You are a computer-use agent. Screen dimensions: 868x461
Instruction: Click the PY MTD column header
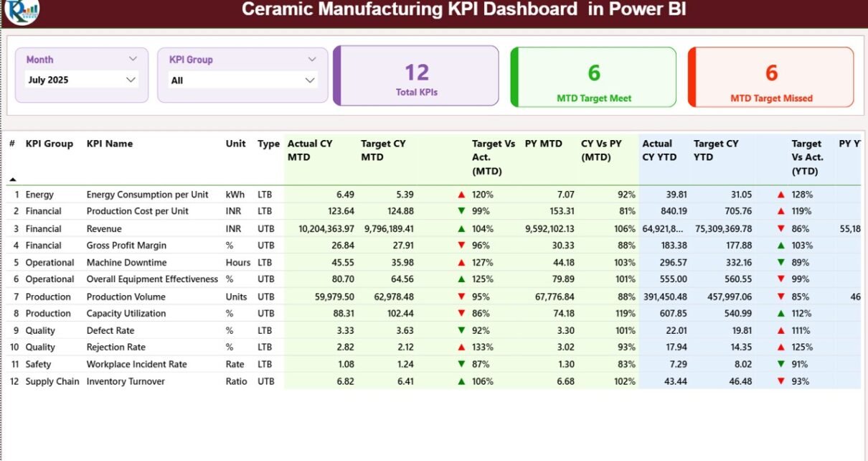point(543,144)
